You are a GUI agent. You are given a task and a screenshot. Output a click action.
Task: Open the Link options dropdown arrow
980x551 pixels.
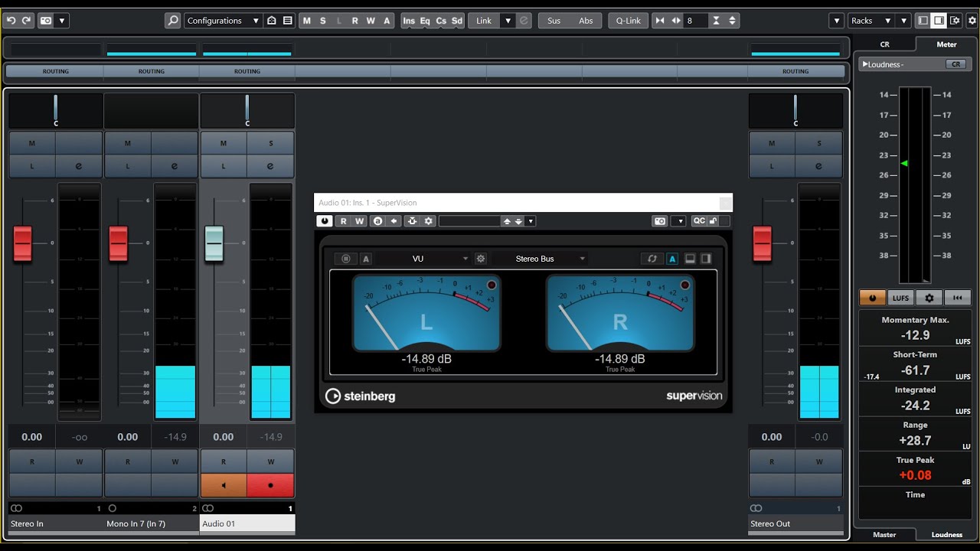click(x=508, y=21)
